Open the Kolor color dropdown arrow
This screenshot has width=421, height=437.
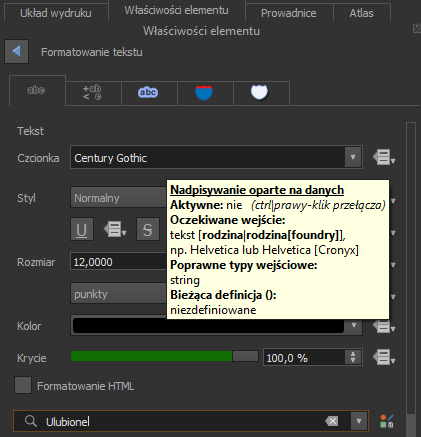(354, 325)
